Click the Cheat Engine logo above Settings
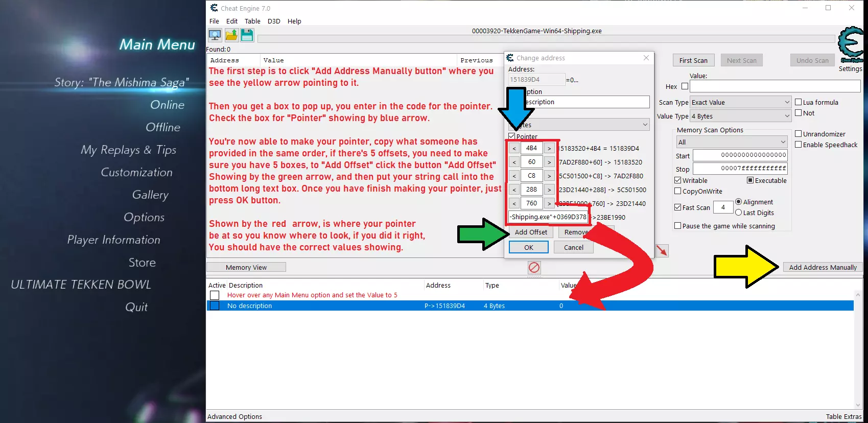 tap(851, 44)
